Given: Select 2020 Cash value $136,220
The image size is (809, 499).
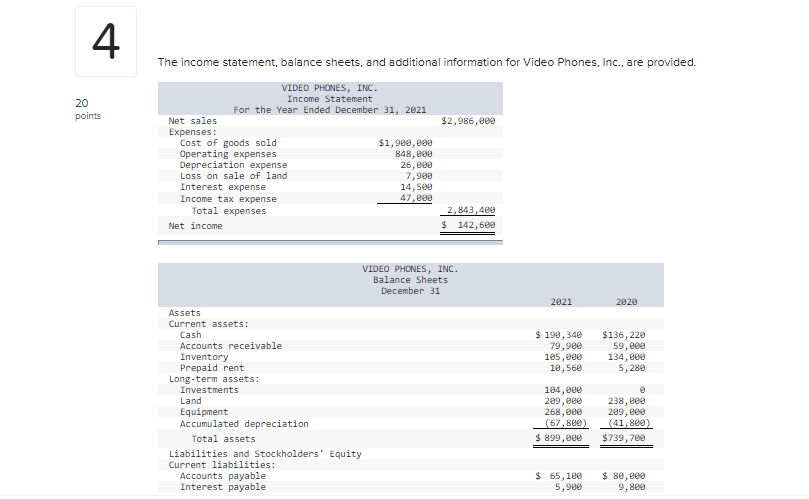Looking at the screenshot, I should pyautogui.click(x=624, y=335).
